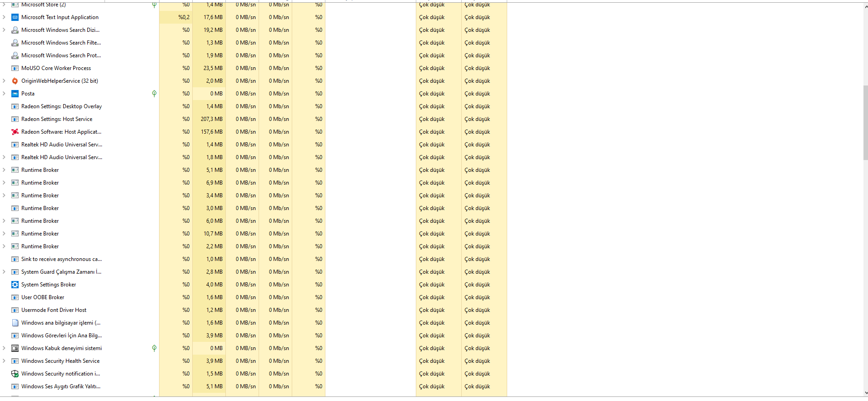Click the Microsoft Text Input Application icon

(x=15, y=17)
